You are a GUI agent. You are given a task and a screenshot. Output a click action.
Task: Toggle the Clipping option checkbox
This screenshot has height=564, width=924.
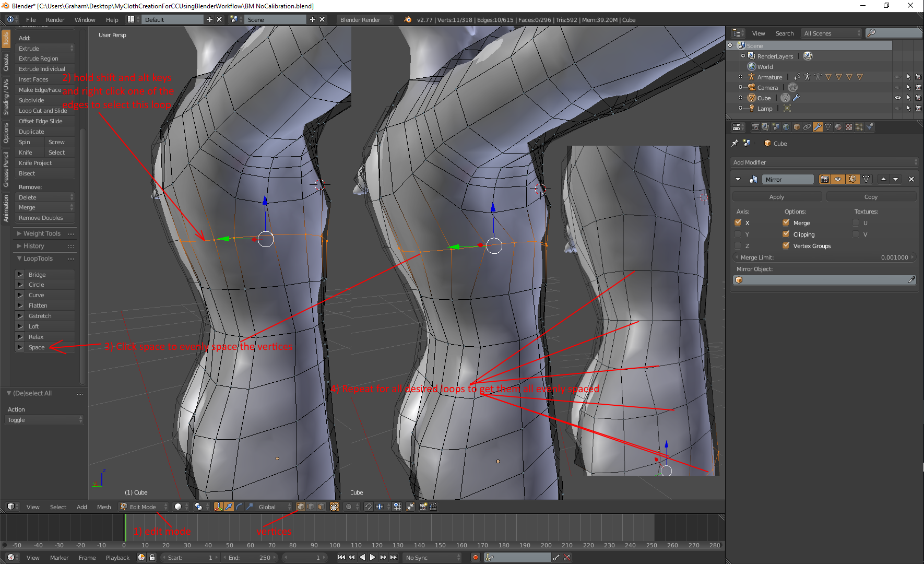coord(786,234)
